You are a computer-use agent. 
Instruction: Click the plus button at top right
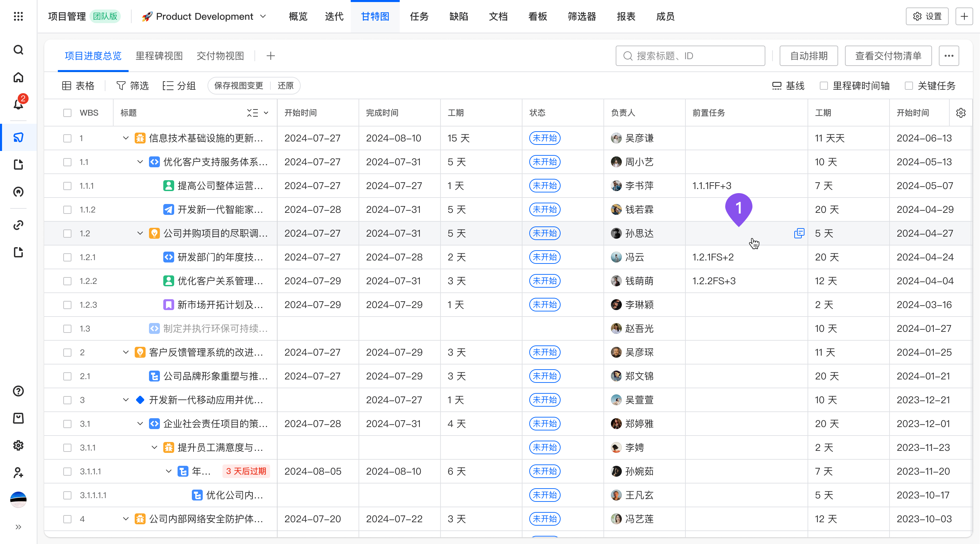pyautogui.click(x=964, y=16)
